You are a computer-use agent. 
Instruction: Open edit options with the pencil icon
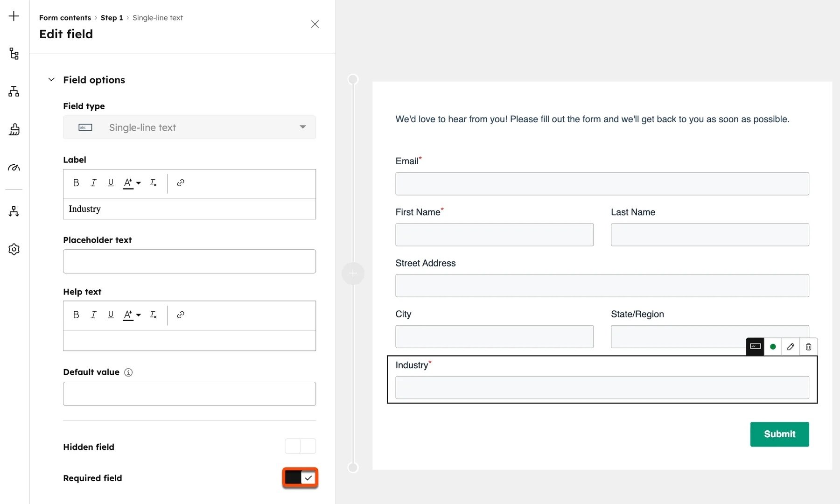pos(791,347)
